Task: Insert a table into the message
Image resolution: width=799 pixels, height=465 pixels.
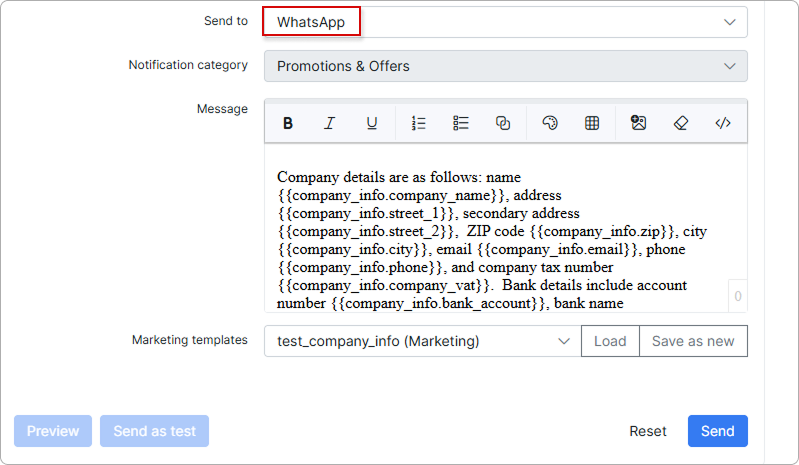Action: 592,123
